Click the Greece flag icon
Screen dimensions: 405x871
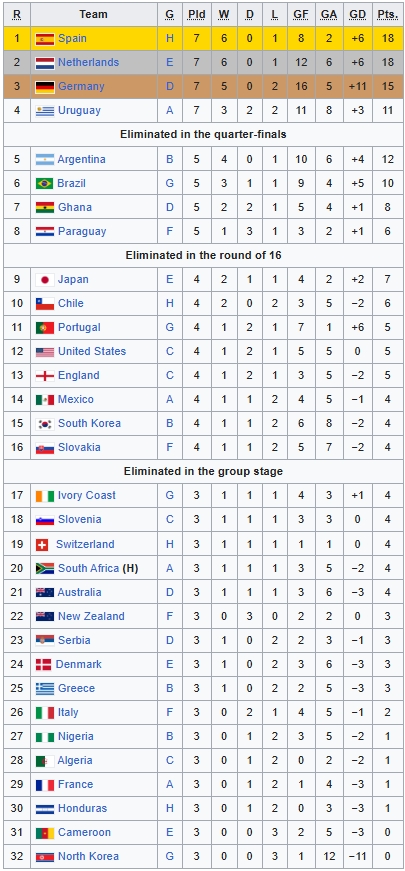pyautogui.click(x=44, y=688)
